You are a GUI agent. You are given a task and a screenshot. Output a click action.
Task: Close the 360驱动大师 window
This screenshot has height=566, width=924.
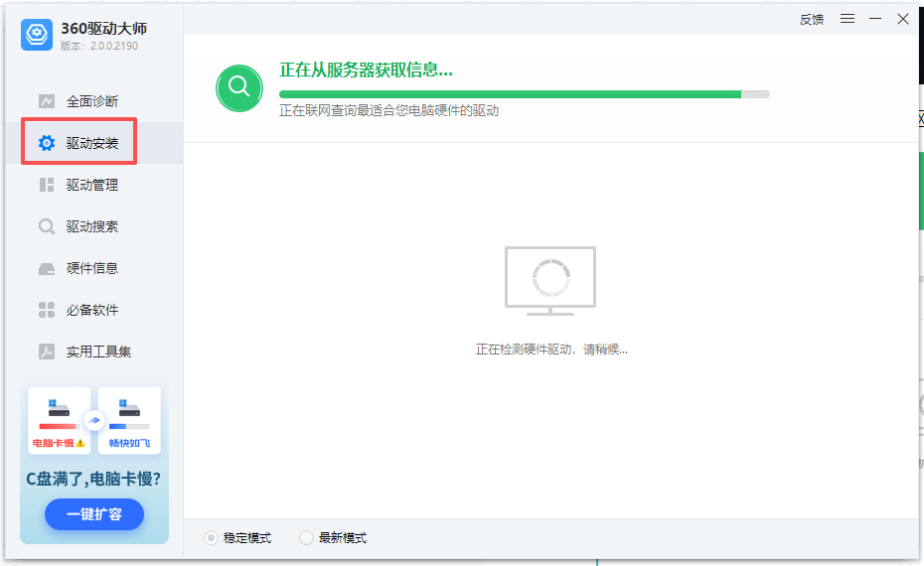click(903, 19)
